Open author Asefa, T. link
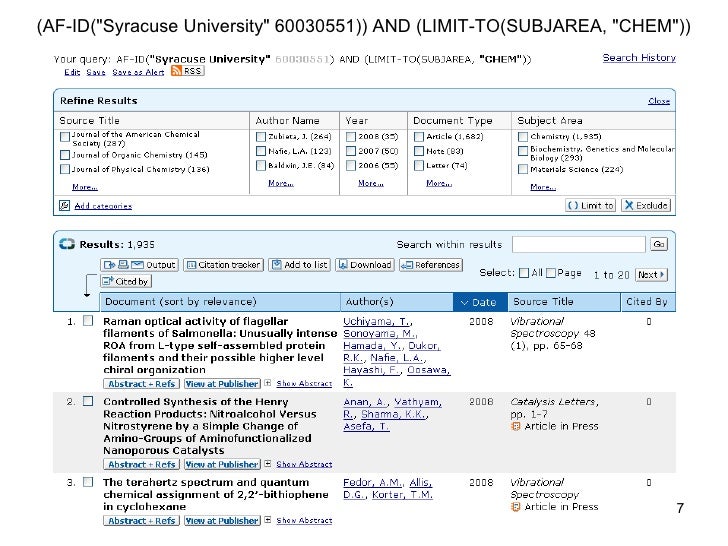This screenshot has height=546, width=728. pos(366,426)
